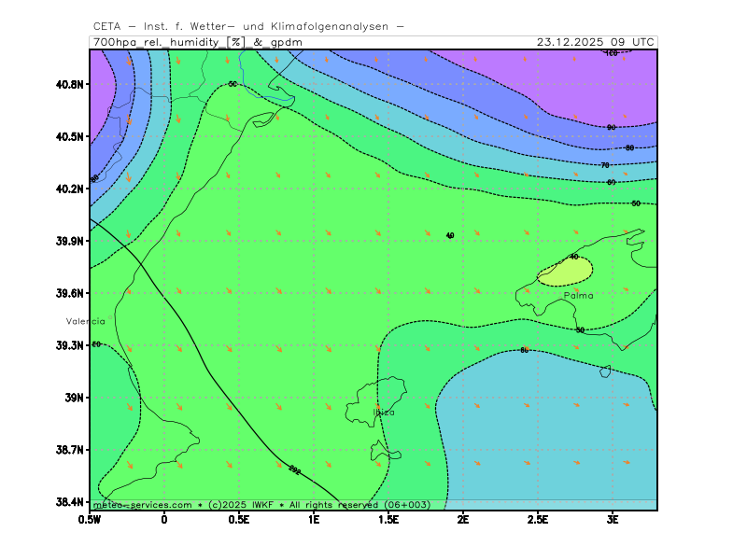This screenshot has height=560, width=747.
Task: Click the 40.8N latitude axis label
Action: 69,84
